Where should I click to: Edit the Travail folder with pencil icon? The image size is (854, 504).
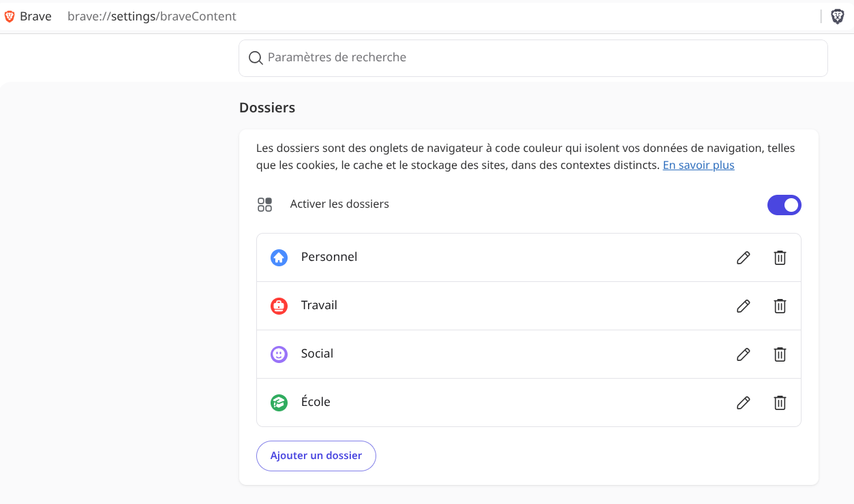(744, 306)
